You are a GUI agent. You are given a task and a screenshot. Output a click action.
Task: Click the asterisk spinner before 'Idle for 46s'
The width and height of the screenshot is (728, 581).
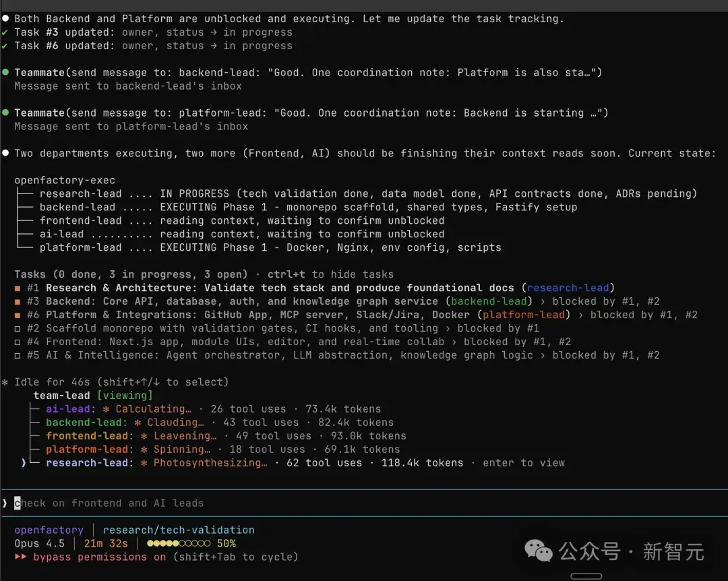coord(5,382)
